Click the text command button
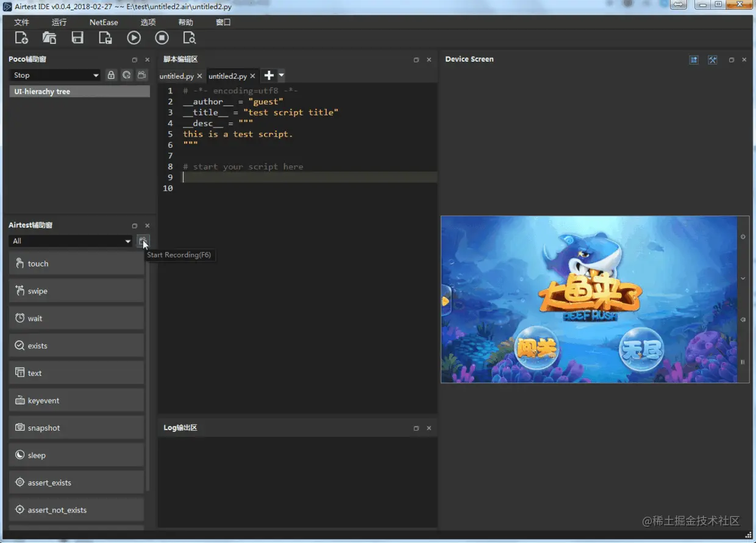The width and height of the screenshot is (756, 543). (x=76, y=373)
